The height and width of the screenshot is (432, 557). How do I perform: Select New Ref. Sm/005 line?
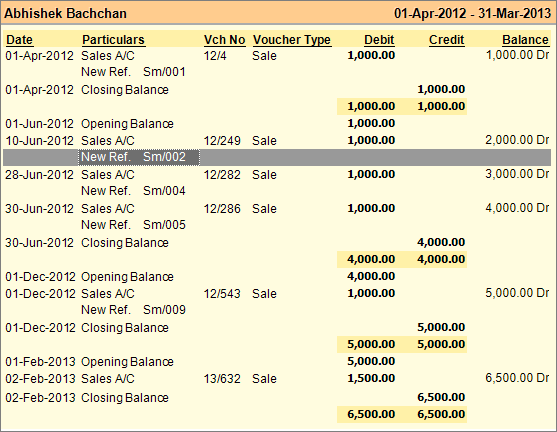(x=133, y=225)
